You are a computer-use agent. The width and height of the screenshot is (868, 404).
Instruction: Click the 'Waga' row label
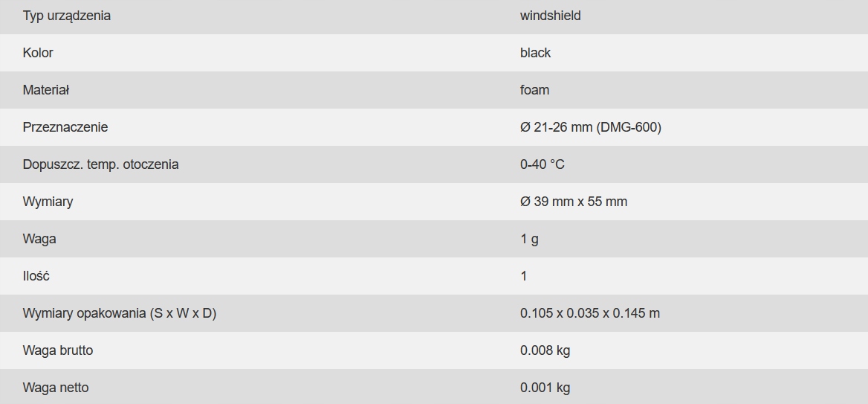[39, 239]
